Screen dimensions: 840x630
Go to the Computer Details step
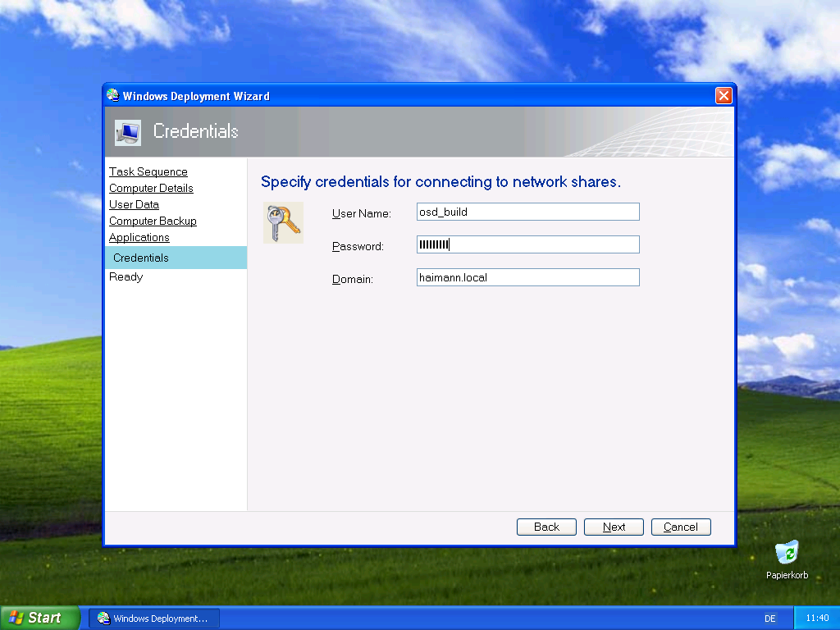click(x=151, y=188)
